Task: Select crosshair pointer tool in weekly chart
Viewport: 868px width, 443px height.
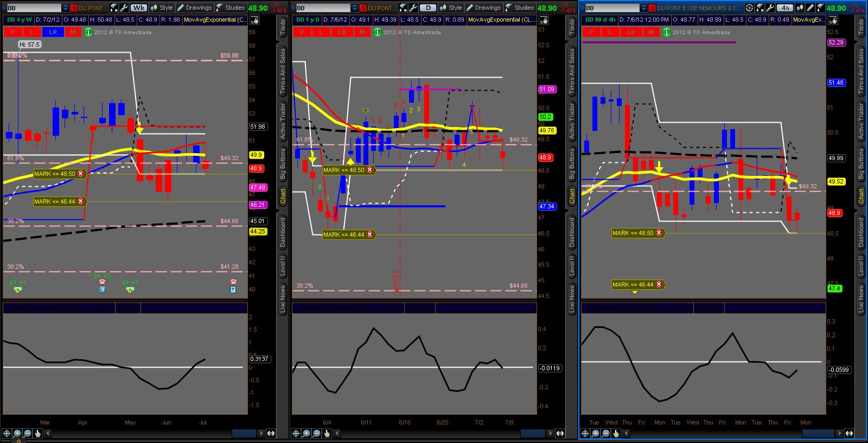Action: pos(7,433)
